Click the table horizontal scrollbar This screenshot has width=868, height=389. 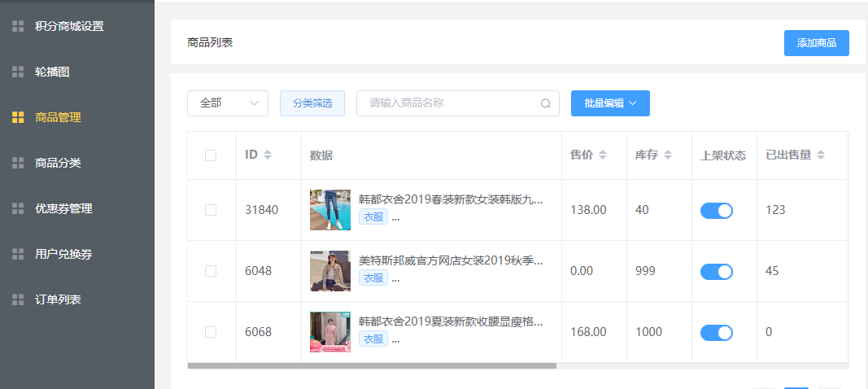click(x=372, y=365)
